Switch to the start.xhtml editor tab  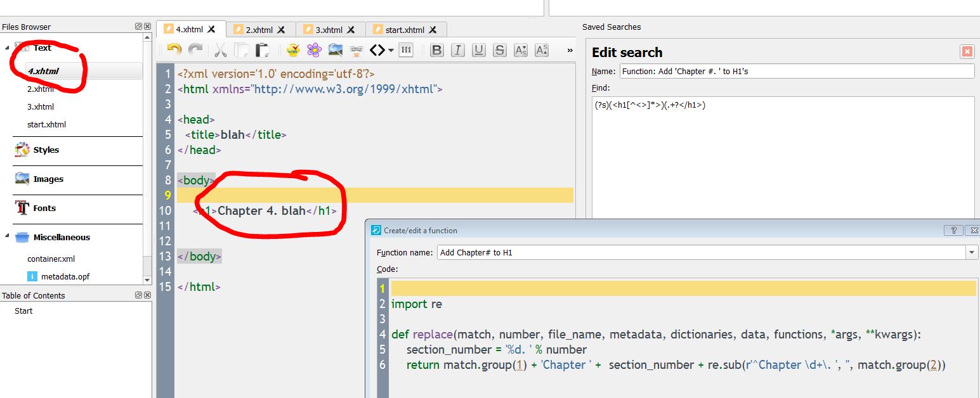[406, 30]
